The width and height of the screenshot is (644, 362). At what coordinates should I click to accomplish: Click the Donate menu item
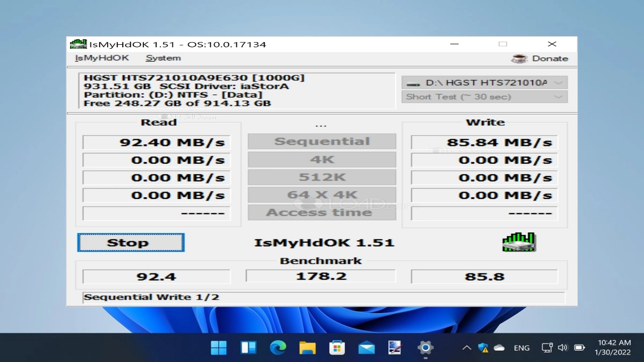pyautogui.click(x=540, y=58)
